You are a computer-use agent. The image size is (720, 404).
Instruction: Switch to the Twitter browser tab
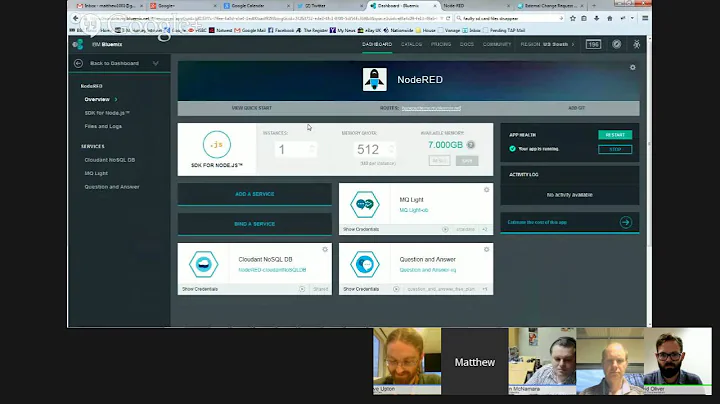tap(329, 6)
